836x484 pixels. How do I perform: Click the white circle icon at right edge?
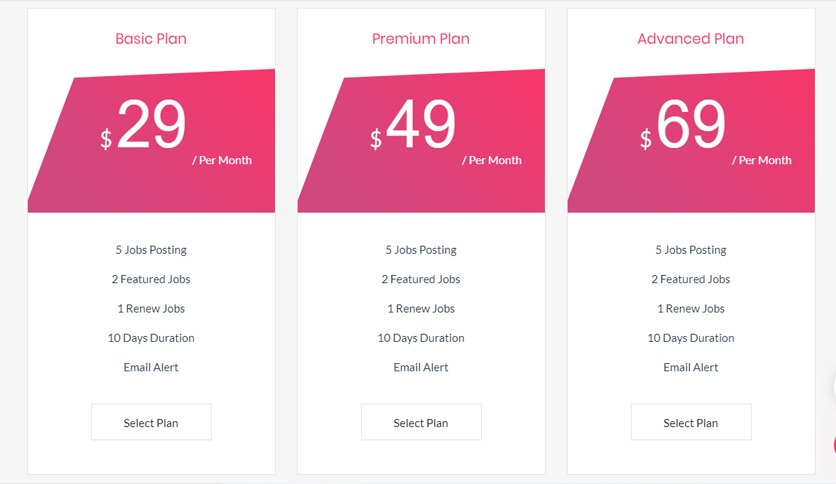coord(833,388)
